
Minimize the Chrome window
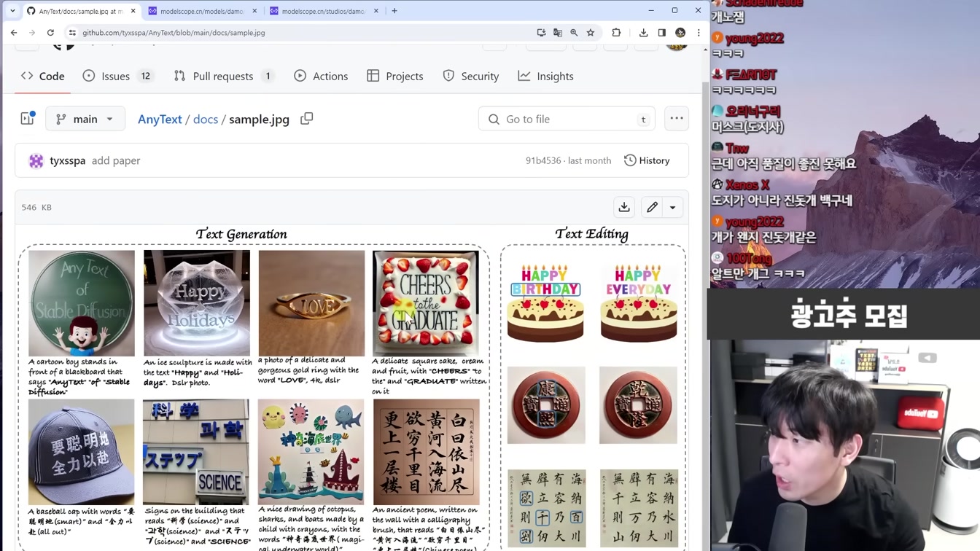click(x=651, y=11)
